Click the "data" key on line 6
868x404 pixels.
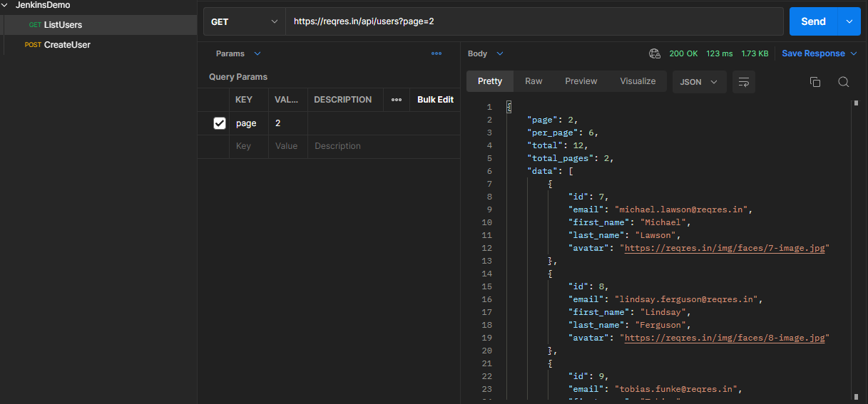[x=542, y=171]
